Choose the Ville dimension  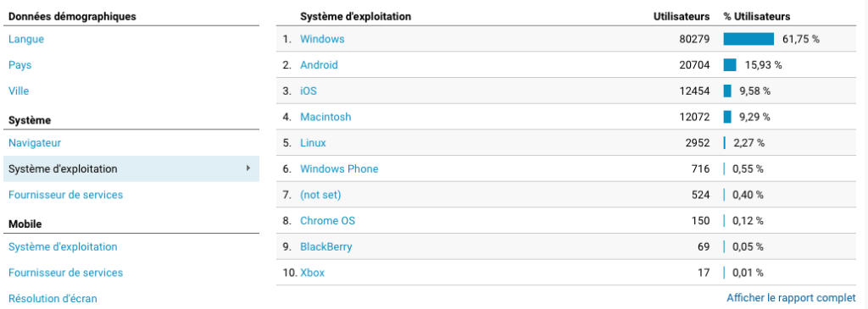[x=19, y=91]
